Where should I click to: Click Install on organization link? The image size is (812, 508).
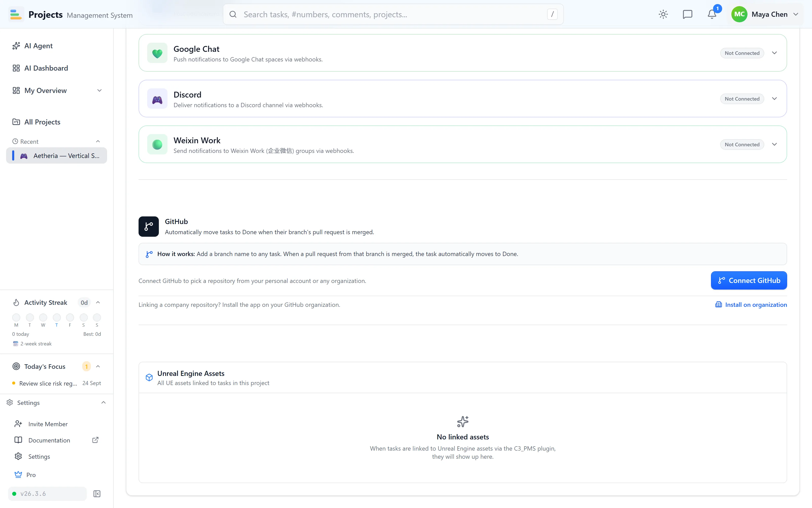[x=751, y=305]
